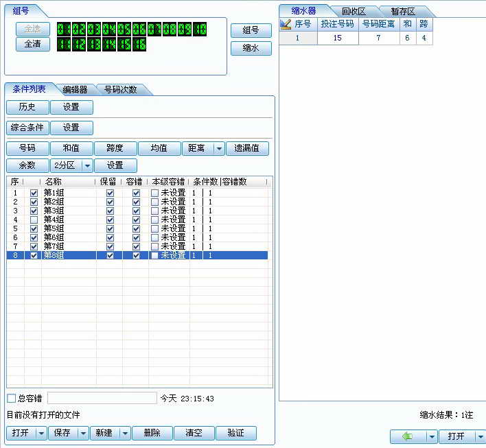The height and width of the screenshot is (448, 486).
Task: Expand the 距离 dropdown arrow
Action: 219,148
